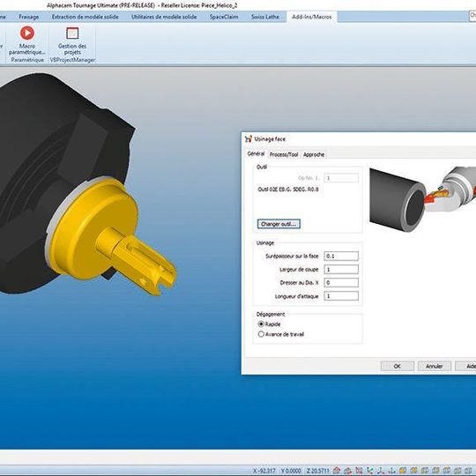This screenshot has height=476, width=476.
Task: Click the red house icon beside the Z coordinate
Action: pyautogui.click(x=337, y=471)
